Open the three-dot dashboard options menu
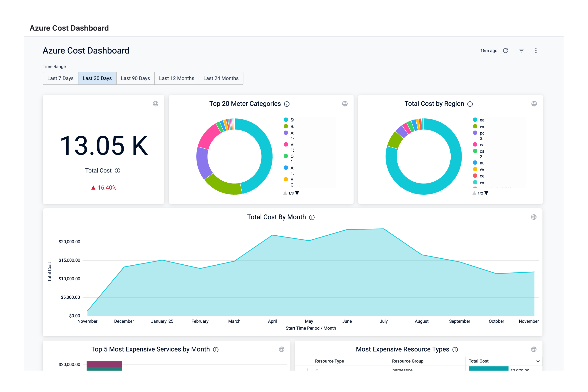 536,51
